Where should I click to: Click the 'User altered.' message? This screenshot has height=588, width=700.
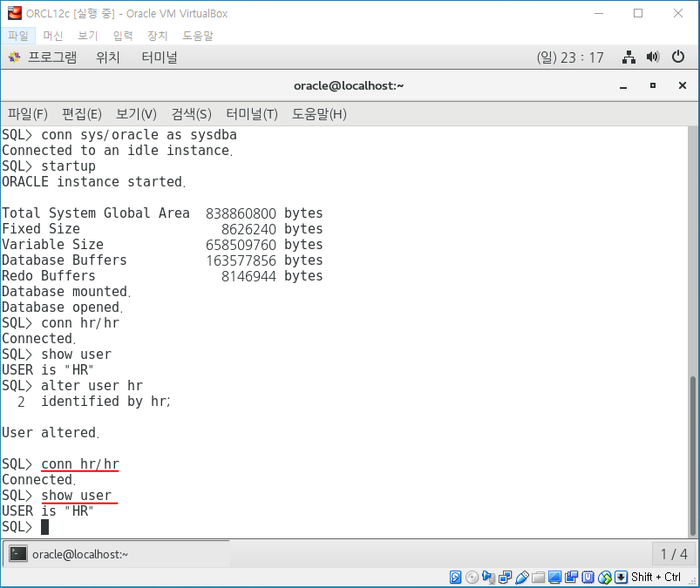point(51,432)
